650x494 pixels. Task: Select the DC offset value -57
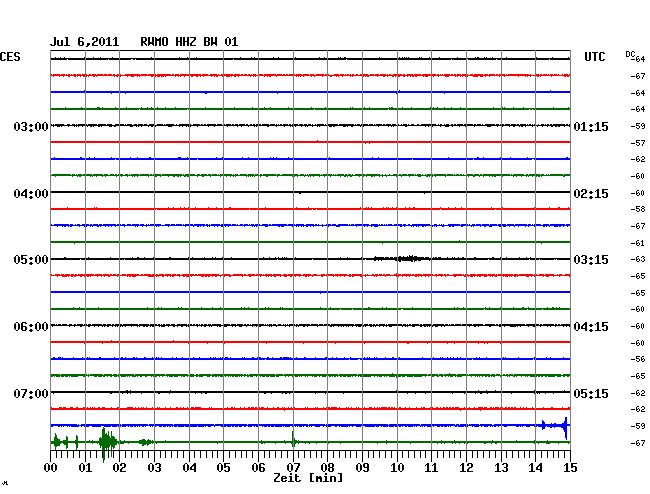tap(638, 143)
